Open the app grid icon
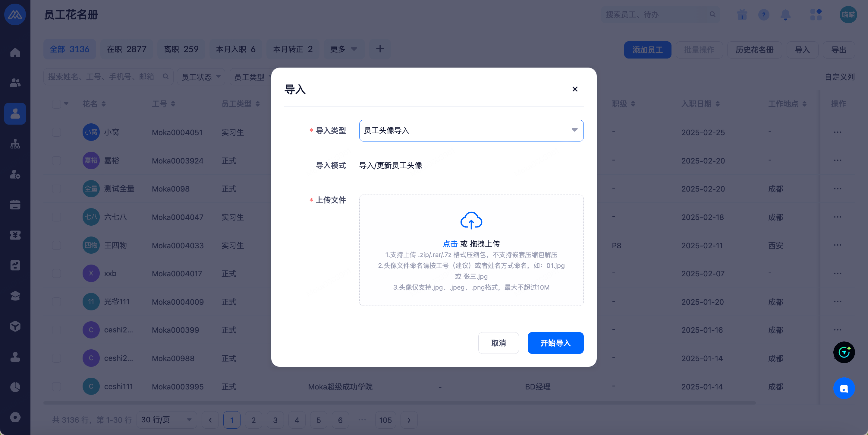 [816, 14]
